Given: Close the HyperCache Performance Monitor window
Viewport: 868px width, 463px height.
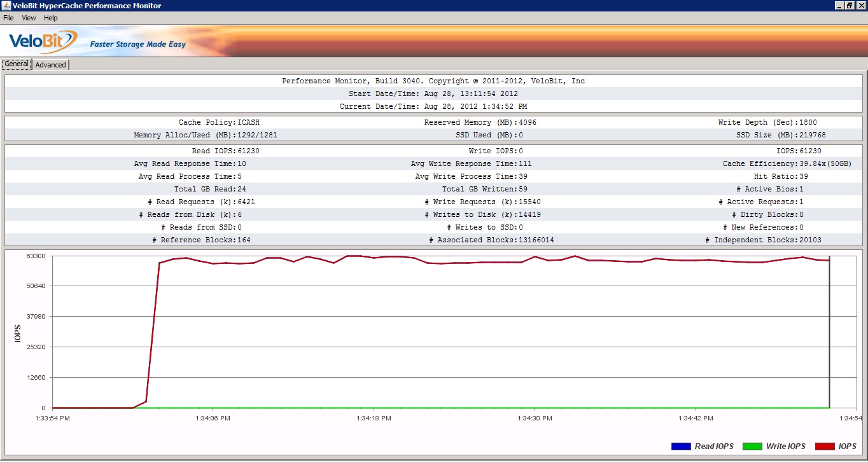Looking at the screenshot, I should pos(860,6).
